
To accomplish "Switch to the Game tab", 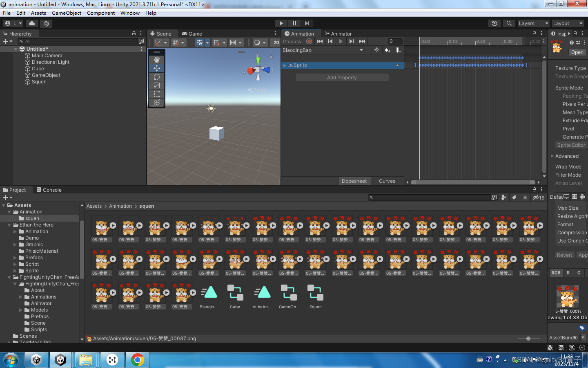I will (x=192, y=34).
